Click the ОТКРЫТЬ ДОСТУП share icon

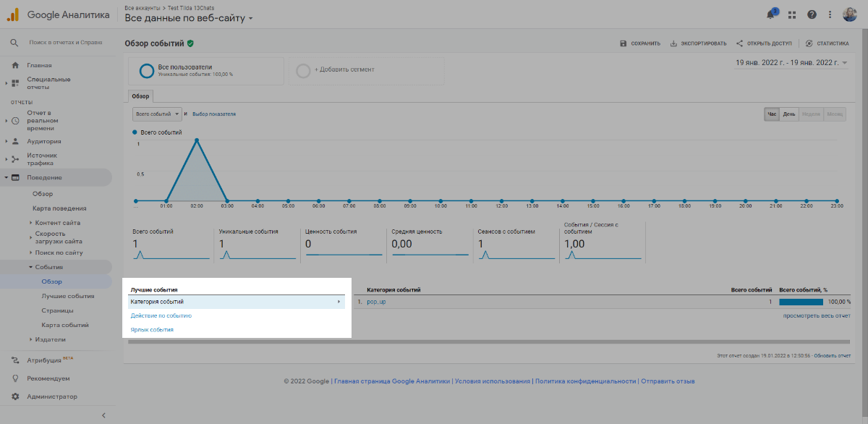[740, 43]
